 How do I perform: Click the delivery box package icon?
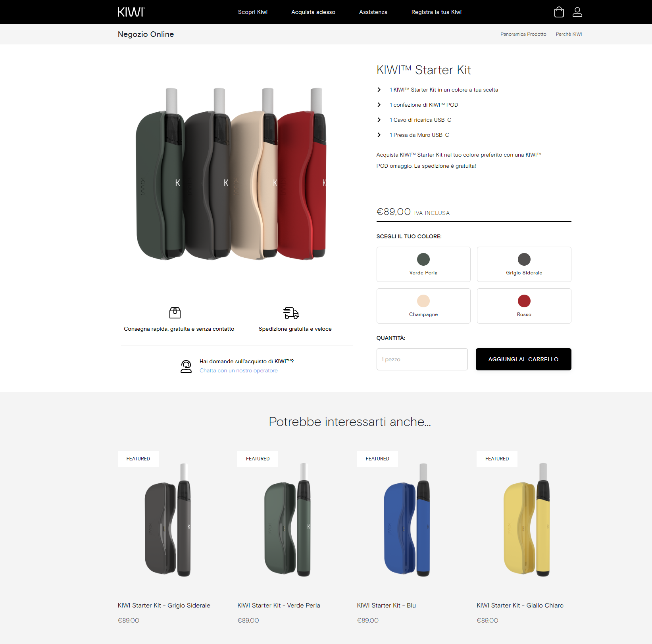(x=175, y=313)
